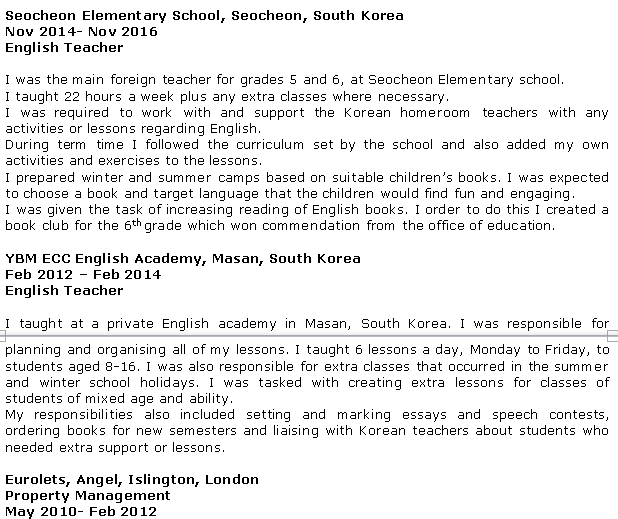Click the 'Property Management' job title
The image size is (618, 519).
coord(88,496)
